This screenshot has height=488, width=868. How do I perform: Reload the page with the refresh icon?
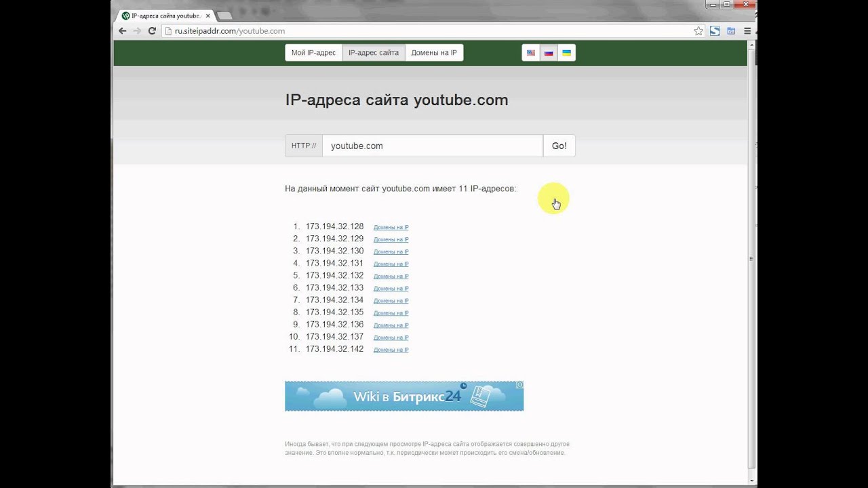coord(152,31)
